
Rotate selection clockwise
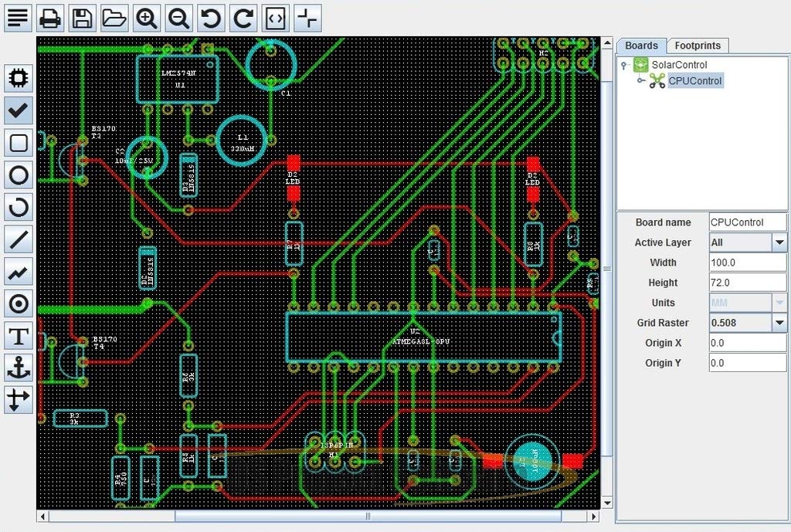(243, 17)
